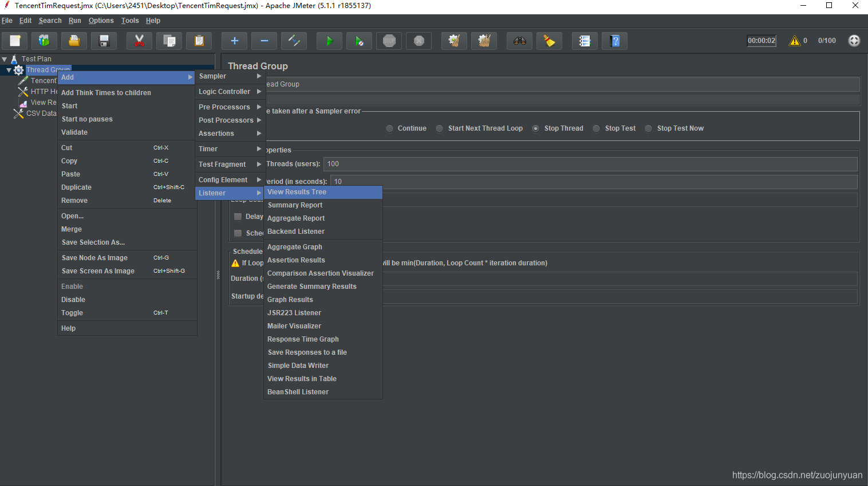Toggle the Delay Thread creation checkbox
868x486 pixels.
tap(238, 217)
